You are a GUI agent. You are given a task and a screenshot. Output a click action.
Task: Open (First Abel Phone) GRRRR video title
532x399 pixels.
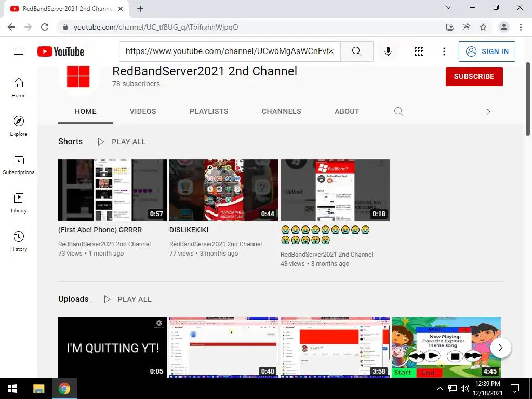click(100, 230)
